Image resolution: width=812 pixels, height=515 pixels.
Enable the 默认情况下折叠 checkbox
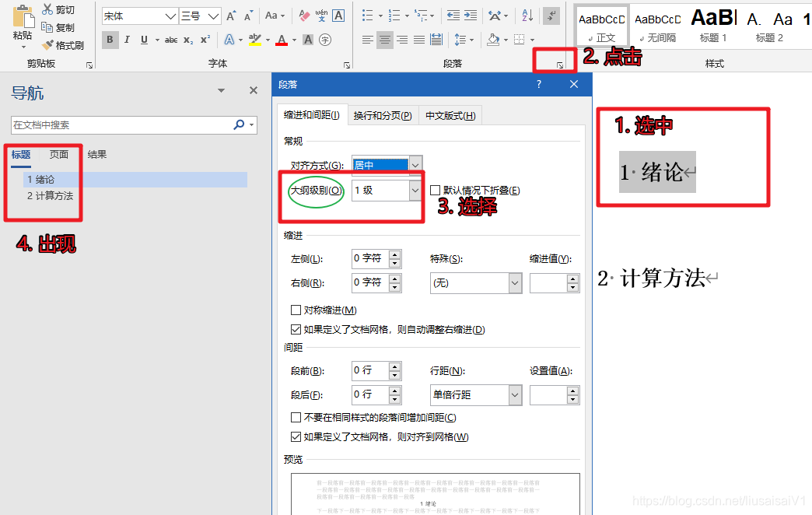[x=436, y=191]
